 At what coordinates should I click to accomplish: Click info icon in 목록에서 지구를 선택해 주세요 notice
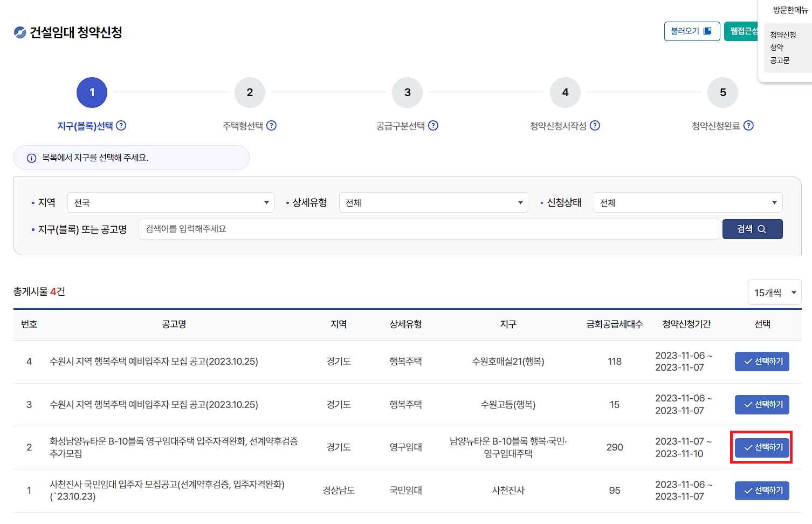32,158
